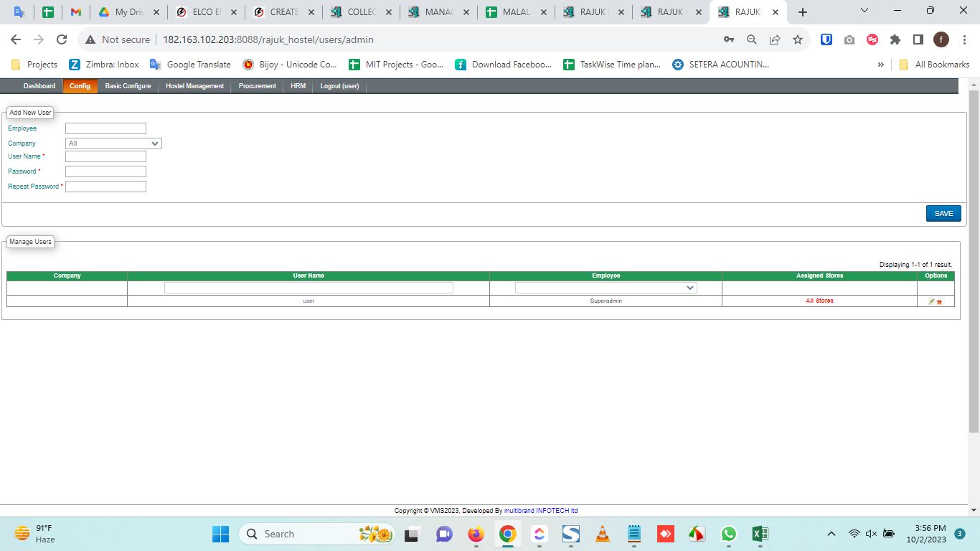Click the red delete icon for user row
This screenshot has width=980, height=551.
pos(939,301)
